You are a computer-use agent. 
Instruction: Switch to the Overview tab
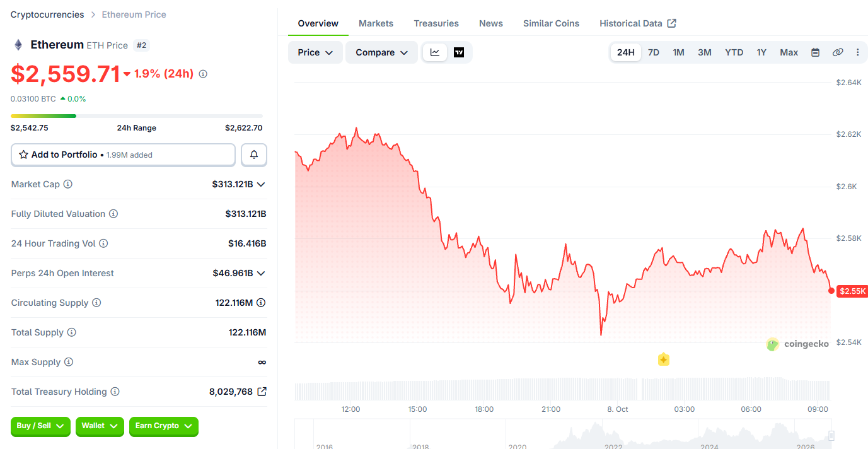click(x=318, y=23)
